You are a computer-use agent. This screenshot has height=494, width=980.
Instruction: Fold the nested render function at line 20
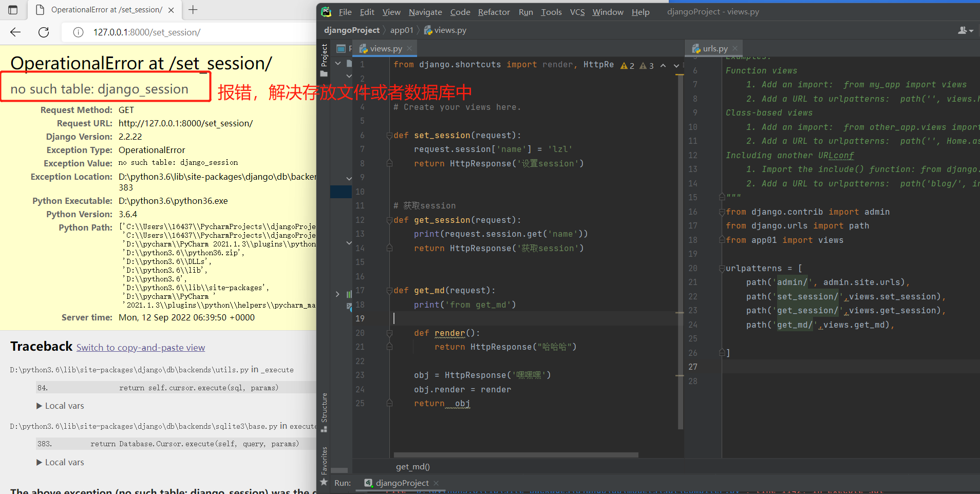(389, 333)
